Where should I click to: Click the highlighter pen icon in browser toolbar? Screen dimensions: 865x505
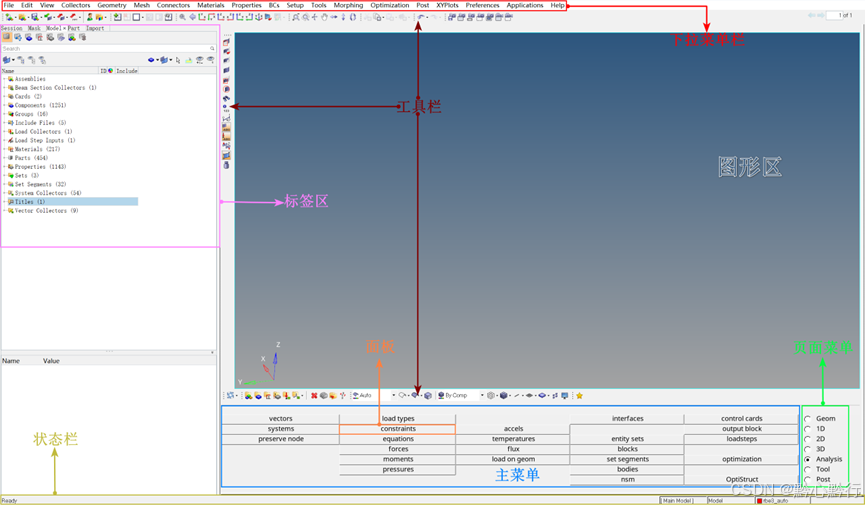189,60
